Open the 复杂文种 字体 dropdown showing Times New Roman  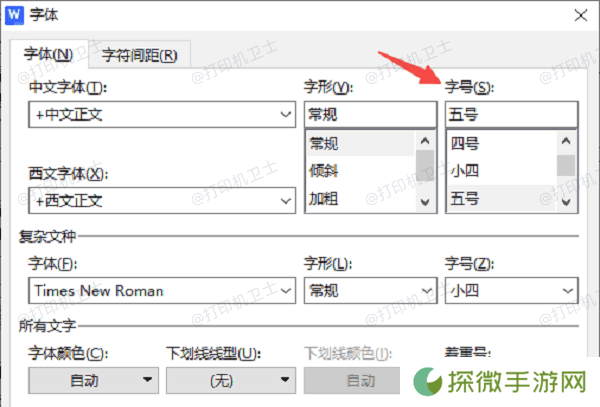[162, 291]
